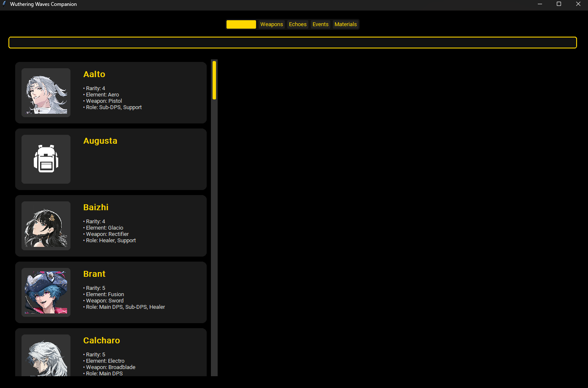Image resolution: width=588 pixels, height=388 pixels.
Task: Focus the yellow-bordered search field
Action: point(293,43)
